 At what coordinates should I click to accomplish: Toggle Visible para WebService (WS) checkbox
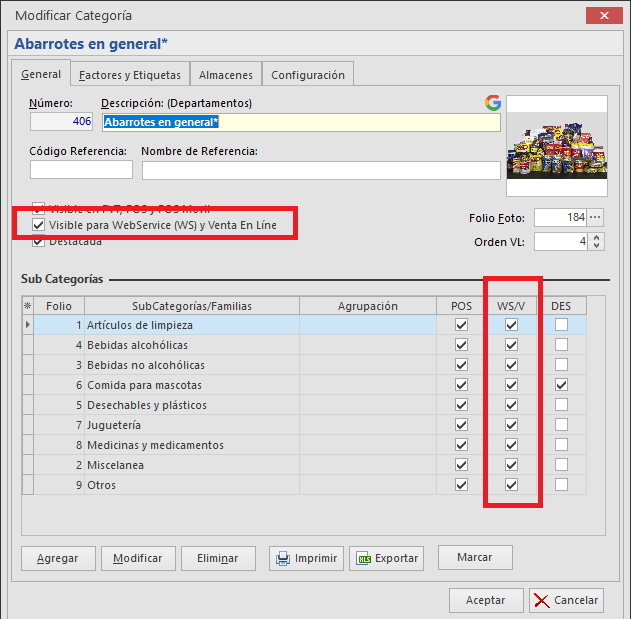point(39,226)
